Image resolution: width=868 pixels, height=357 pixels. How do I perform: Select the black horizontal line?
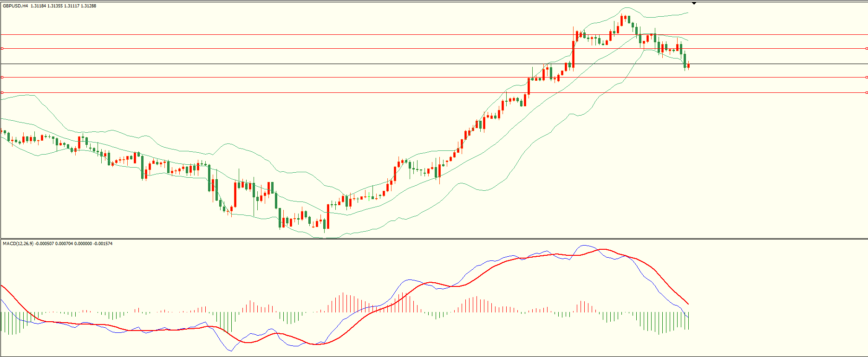434,64
